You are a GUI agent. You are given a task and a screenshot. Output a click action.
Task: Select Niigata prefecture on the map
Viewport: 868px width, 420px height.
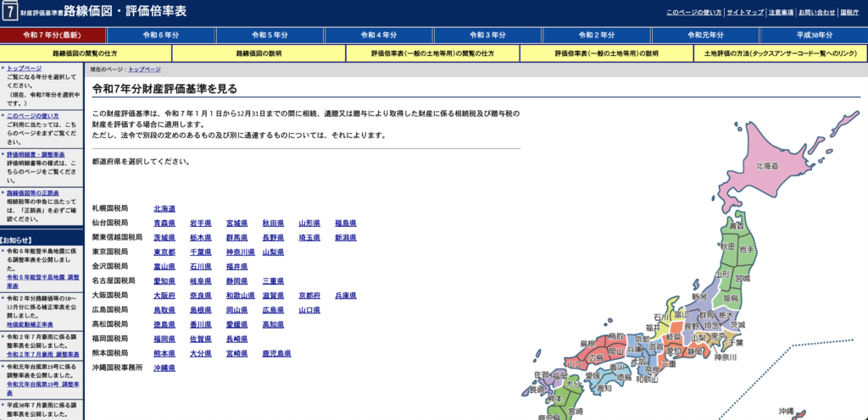point(699,297)
